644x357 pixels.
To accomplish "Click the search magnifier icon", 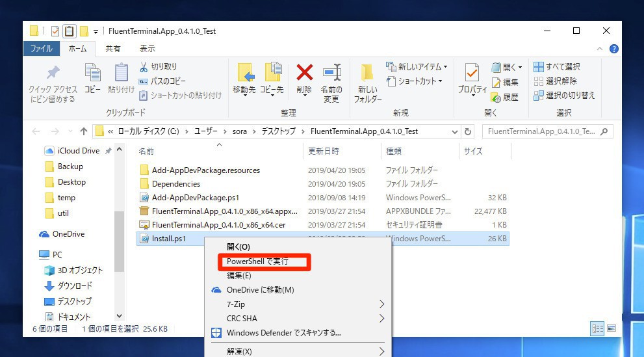I will [604, 131].
